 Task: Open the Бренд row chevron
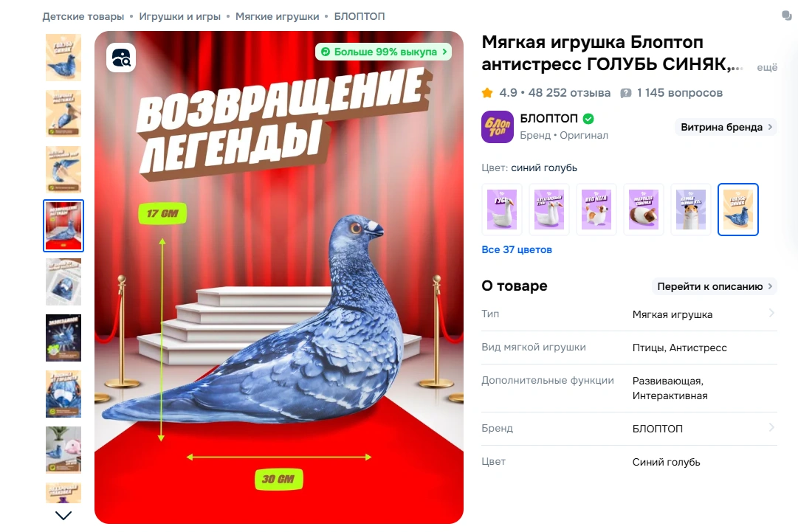click(771, 428)
